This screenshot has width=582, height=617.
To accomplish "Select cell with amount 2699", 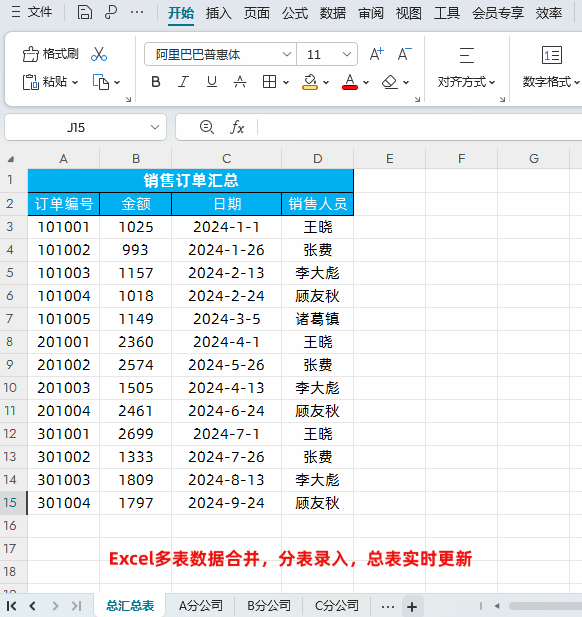I will click(136, 434).
